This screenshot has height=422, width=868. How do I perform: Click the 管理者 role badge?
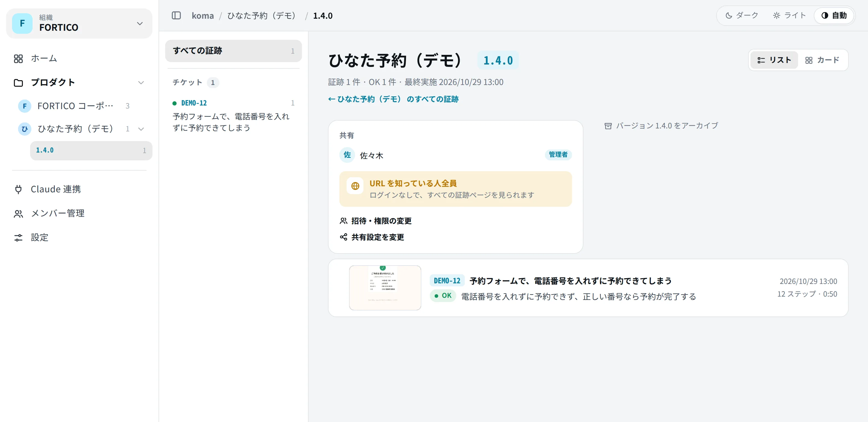click(558, 154)
